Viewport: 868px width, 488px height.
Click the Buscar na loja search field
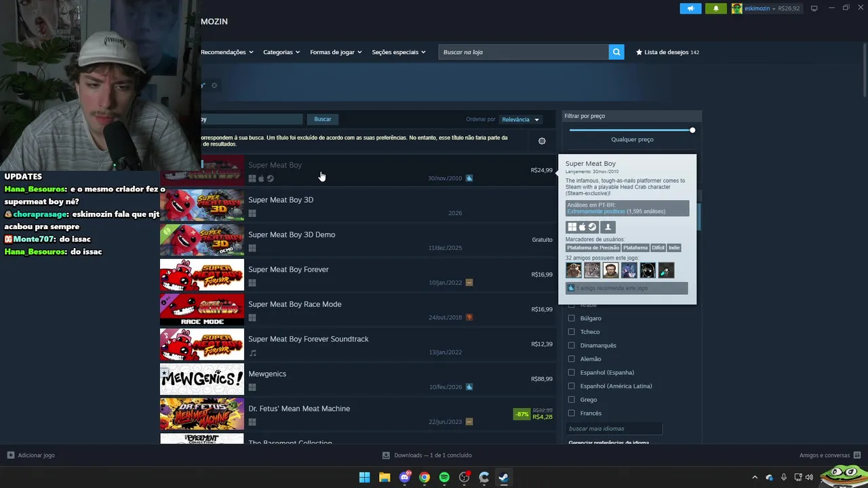pyautogui.click(x=524, y=52)
